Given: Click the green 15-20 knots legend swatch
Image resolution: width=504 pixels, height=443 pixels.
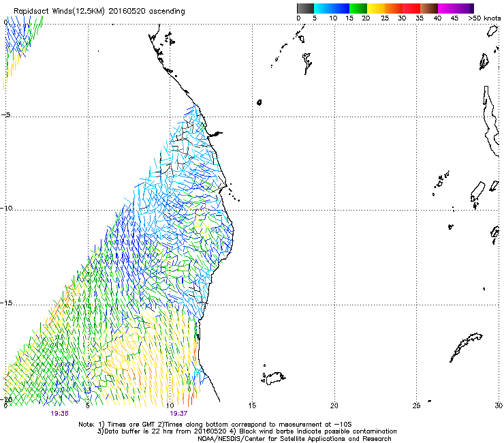Looking at the screenshot, I should click(x=358, y=8).
